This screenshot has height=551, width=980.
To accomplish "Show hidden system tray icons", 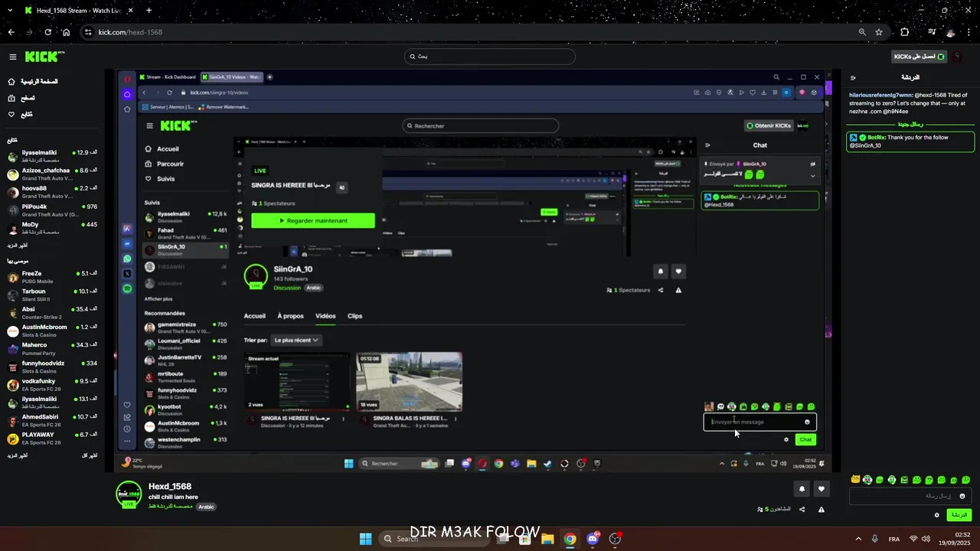I will pyautogui.click(x=857, y=539).
